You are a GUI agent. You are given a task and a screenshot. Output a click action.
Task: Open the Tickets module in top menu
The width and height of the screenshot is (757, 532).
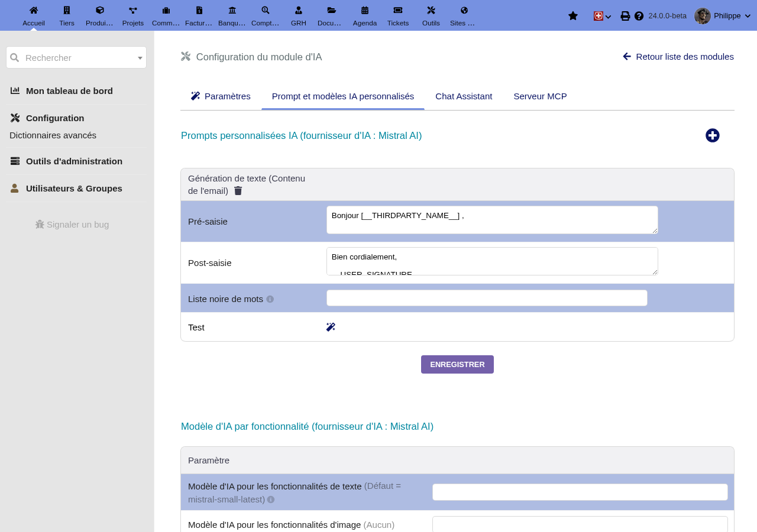coord(398,16)
